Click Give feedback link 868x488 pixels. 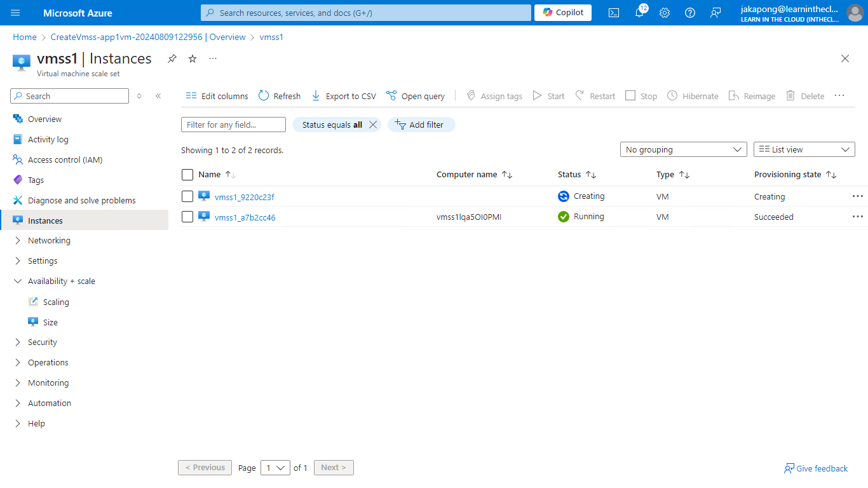[x=816, y=468]
